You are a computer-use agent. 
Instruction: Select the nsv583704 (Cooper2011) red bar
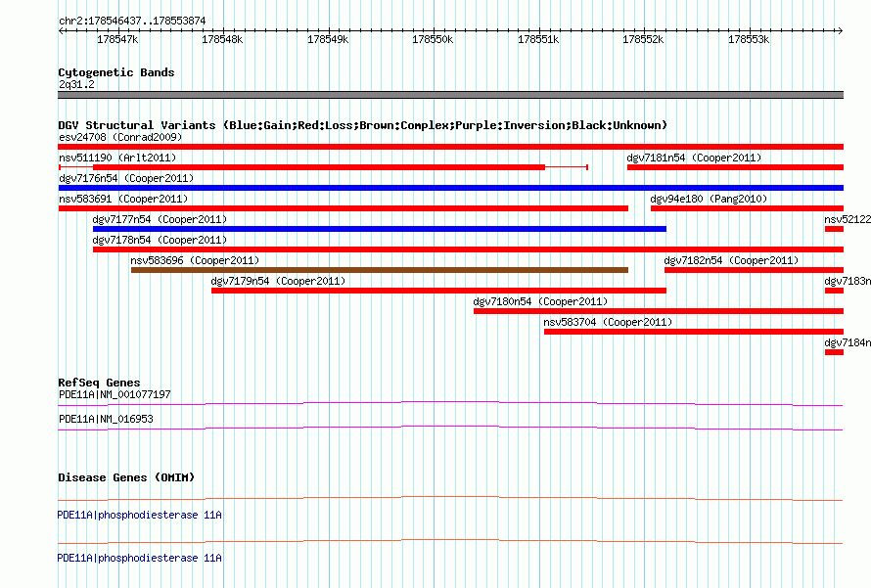pos(694,332)
